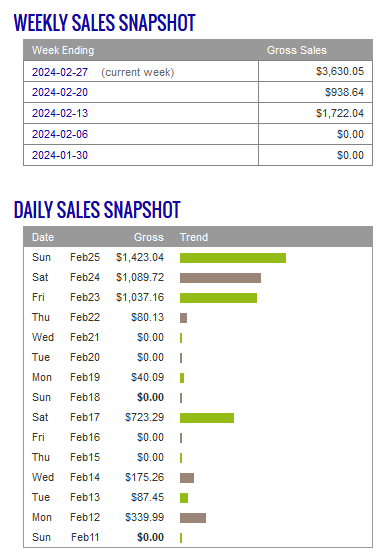
Task: Open week ending 2024-02-13 link
Action: click(60, 113)
